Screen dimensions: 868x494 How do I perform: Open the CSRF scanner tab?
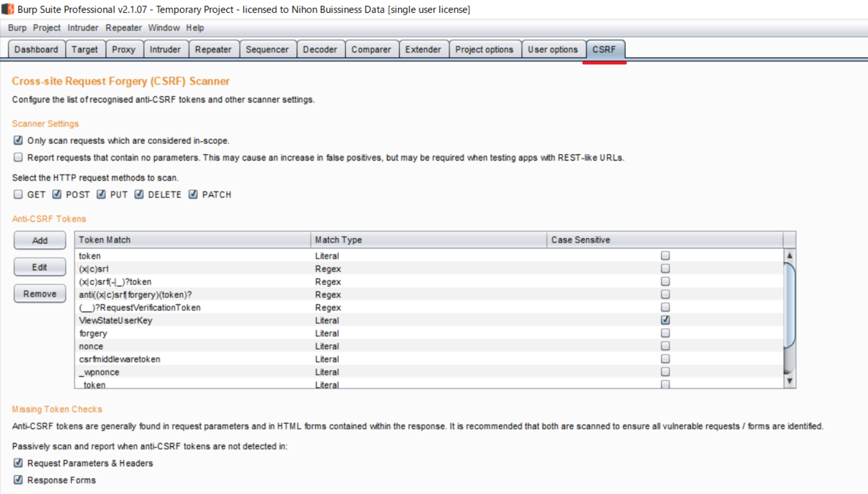point(605,48)
